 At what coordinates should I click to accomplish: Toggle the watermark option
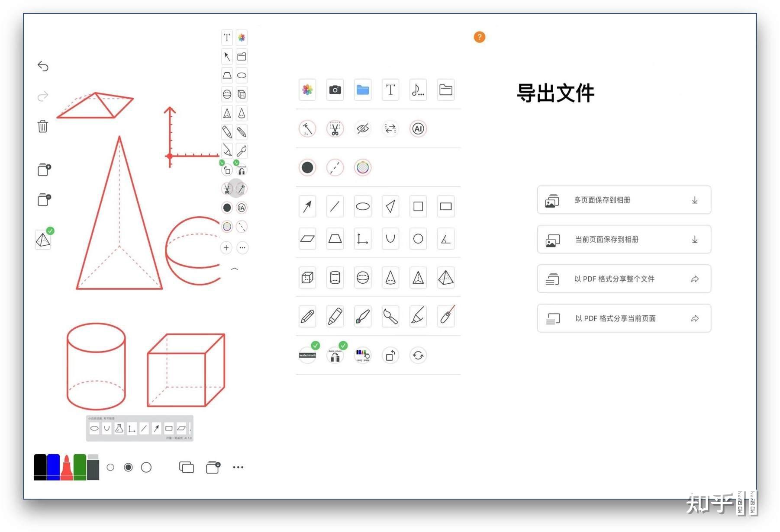(307, 356)
